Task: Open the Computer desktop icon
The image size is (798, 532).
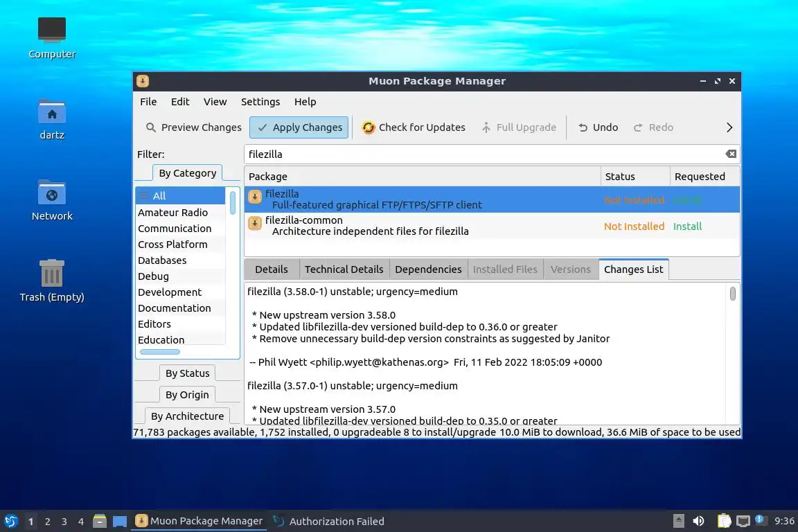Action: pyautogui.click(x=52, y=37)
